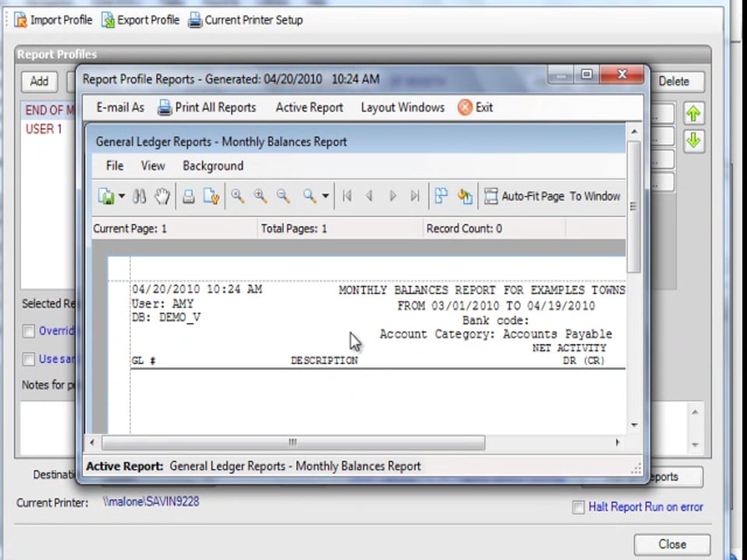Click Print All Reports

click(207, 107)
